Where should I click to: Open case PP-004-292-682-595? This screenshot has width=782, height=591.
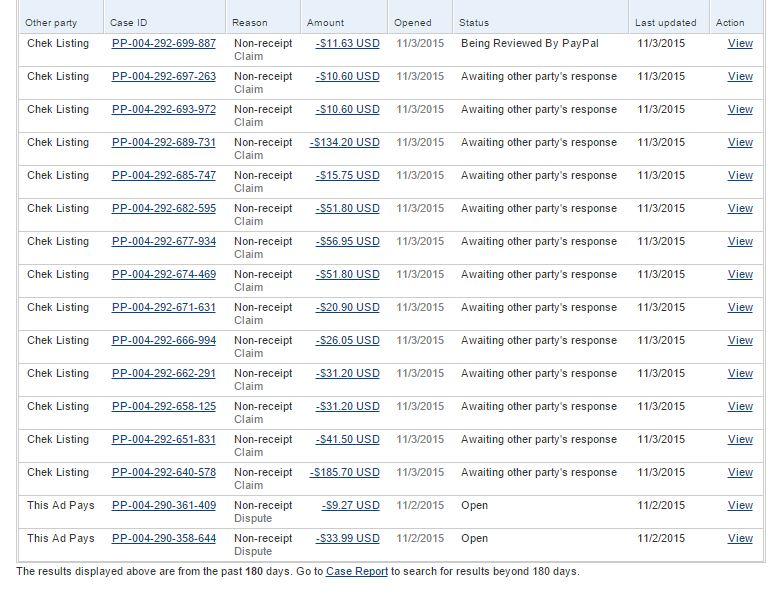click(x=164, y=208)
